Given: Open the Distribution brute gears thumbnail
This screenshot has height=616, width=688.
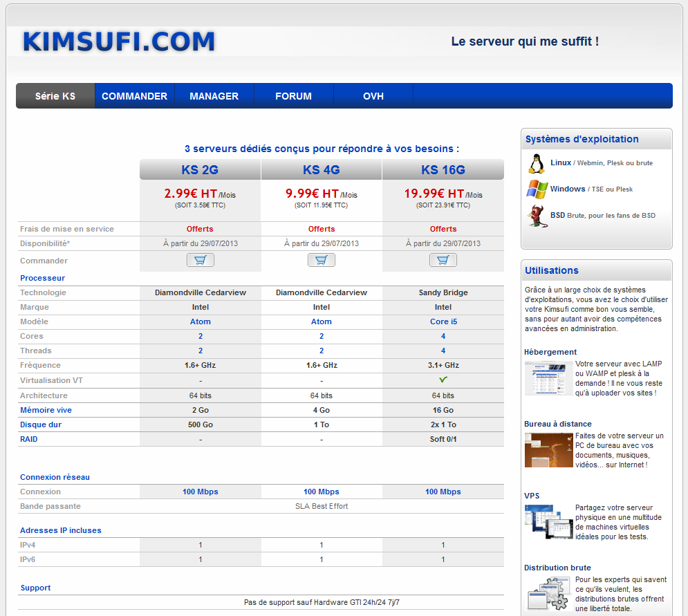Looking at the screenshot, I should click(548, 594).
